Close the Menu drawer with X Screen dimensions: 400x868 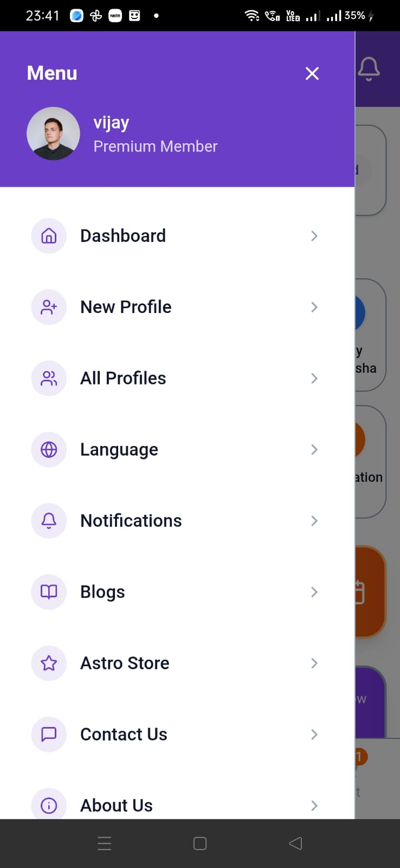[312, 73]
